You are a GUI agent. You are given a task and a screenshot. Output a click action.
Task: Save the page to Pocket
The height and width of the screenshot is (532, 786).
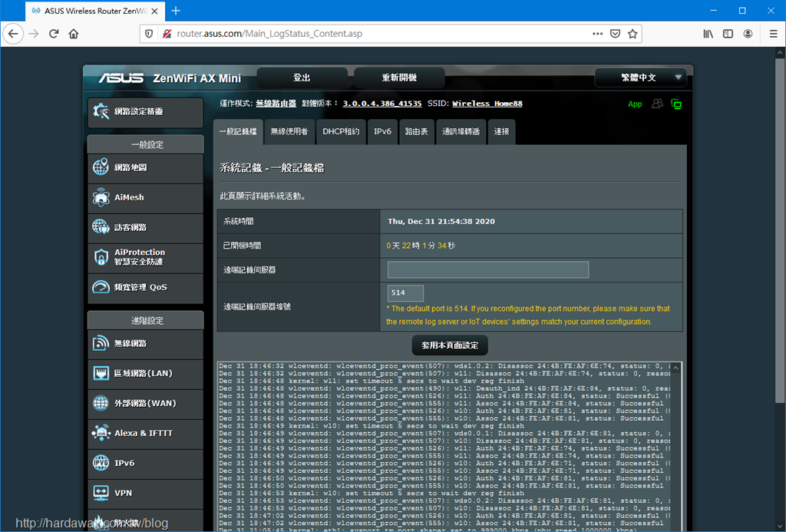pos(615,34)
